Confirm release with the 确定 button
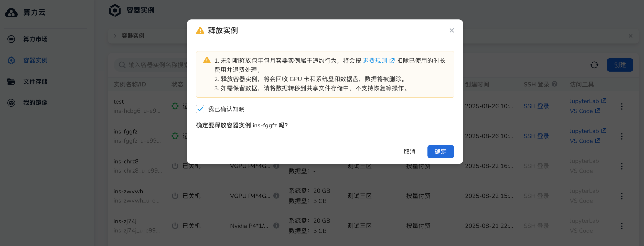The image size is (644, 246). click(x=440, y=152)
